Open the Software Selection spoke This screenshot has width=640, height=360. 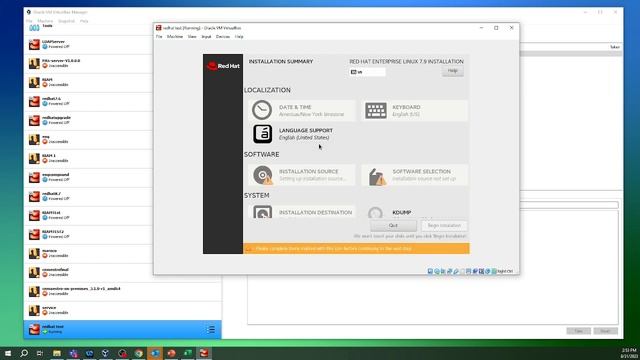415,175
